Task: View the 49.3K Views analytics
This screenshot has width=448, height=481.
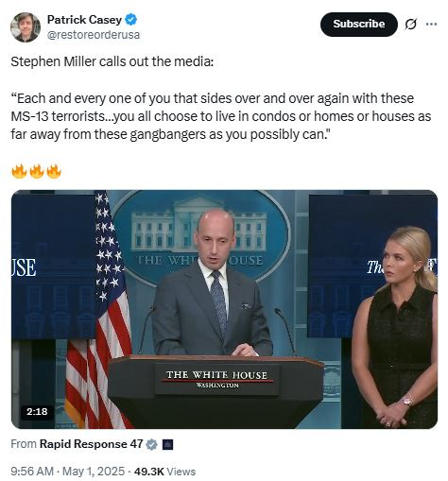Action: point(164,472)
